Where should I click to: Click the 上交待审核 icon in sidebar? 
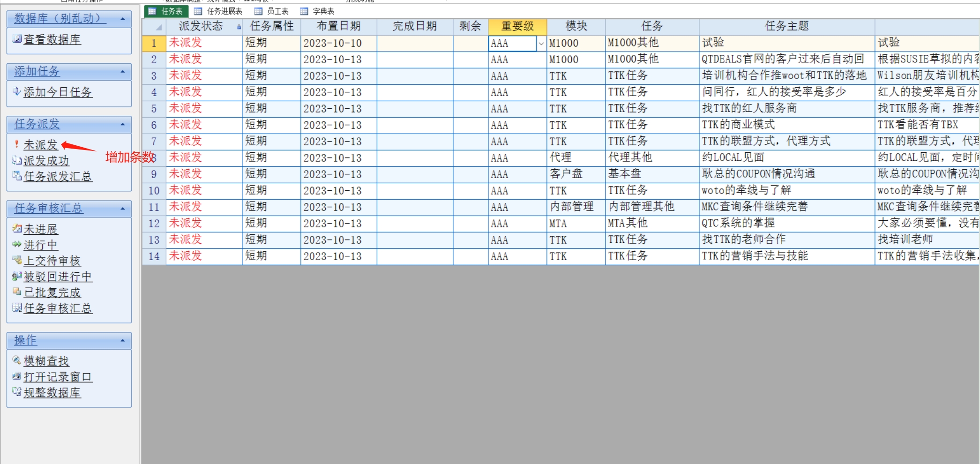pos(17,260)
